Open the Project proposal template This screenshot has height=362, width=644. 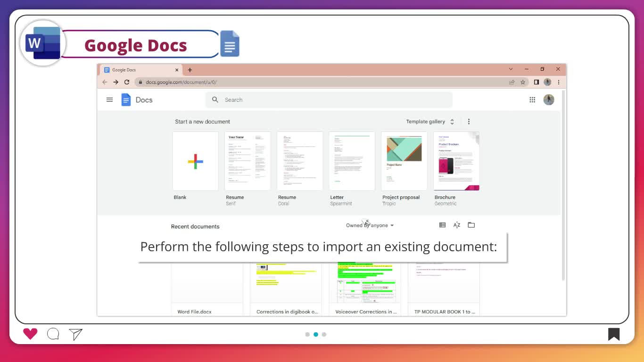coord(404,161)
